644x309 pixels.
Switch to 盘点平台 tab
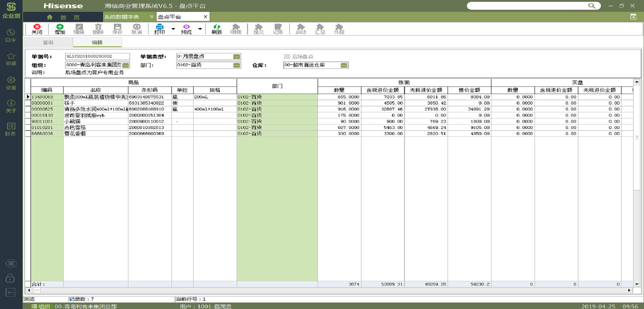tap(170, 17)
